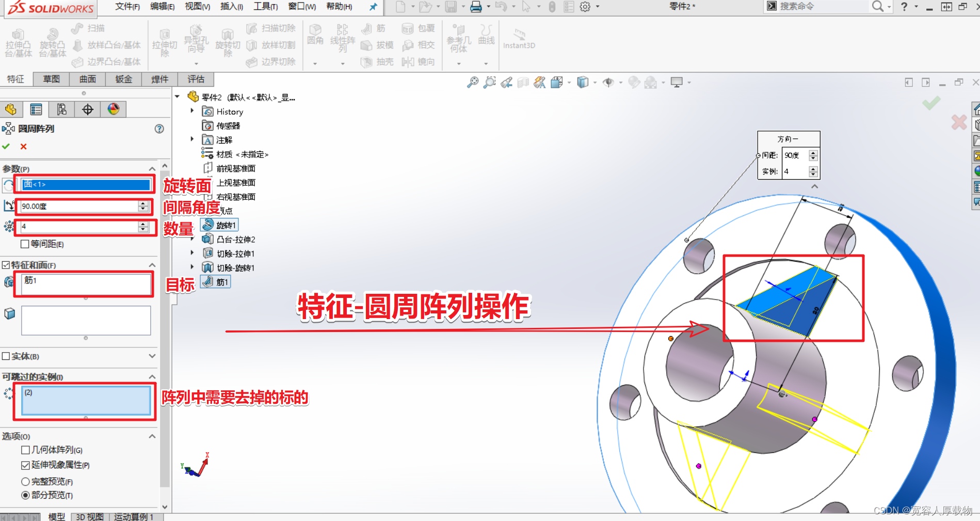The width and height of the screenshot is (980, 521).
Task: Switch to the 曲面 Surface tab
Action: (x=87, y=79)
